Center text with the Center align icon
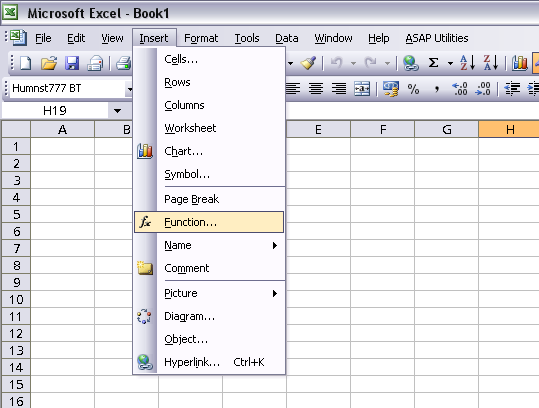 tap(316, 89)
